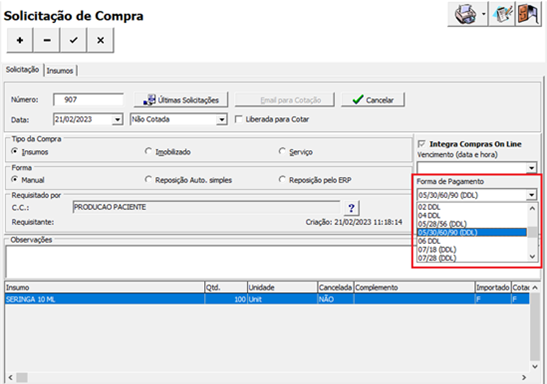Click the Importado column header

coord(493,287)
